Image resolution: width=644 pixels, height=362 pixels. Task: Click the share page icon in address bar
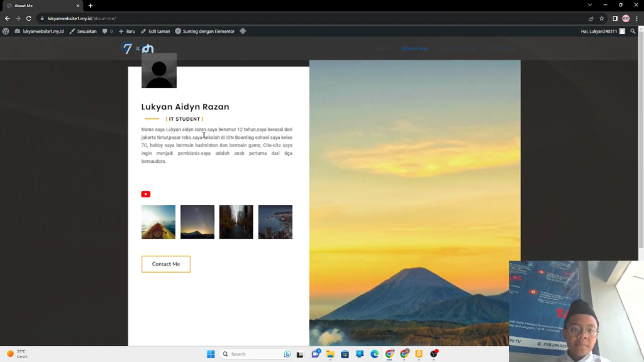[x=591, y=18]
